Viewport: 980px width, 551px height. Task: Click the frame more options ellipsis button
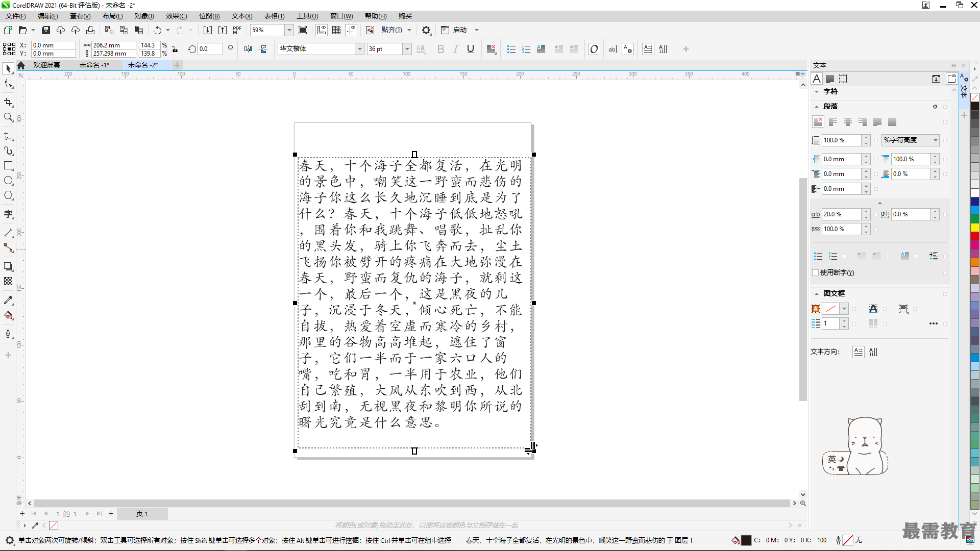[934, 323]
